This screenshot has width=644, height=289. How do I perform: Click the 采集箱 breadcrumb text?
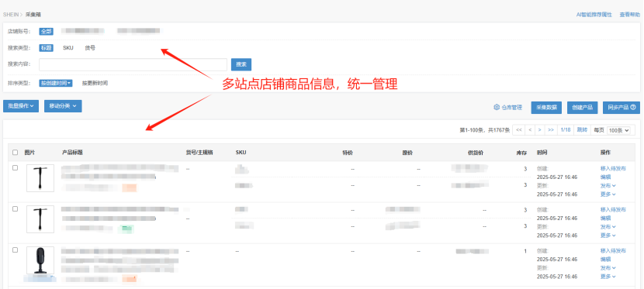pyautogui.click(x=33, y=15)
